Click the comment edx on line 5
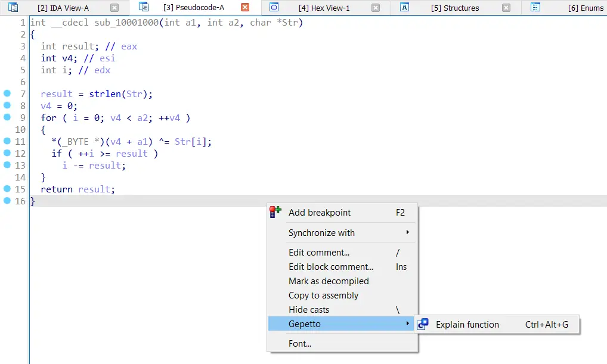The width and height of the screenshot is (607, 364). coord(102,70)
